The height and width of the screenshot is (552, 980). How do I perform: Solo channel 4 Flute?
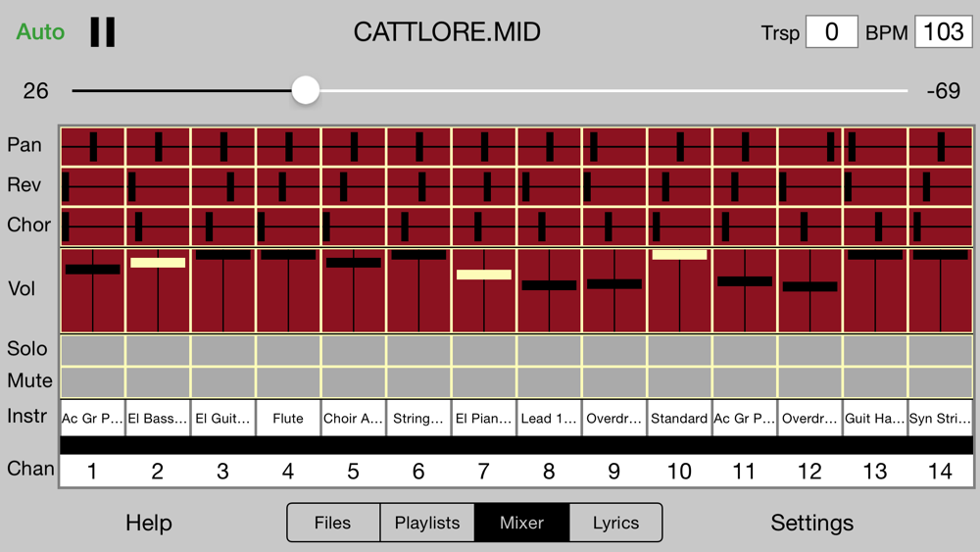[288, 351]
